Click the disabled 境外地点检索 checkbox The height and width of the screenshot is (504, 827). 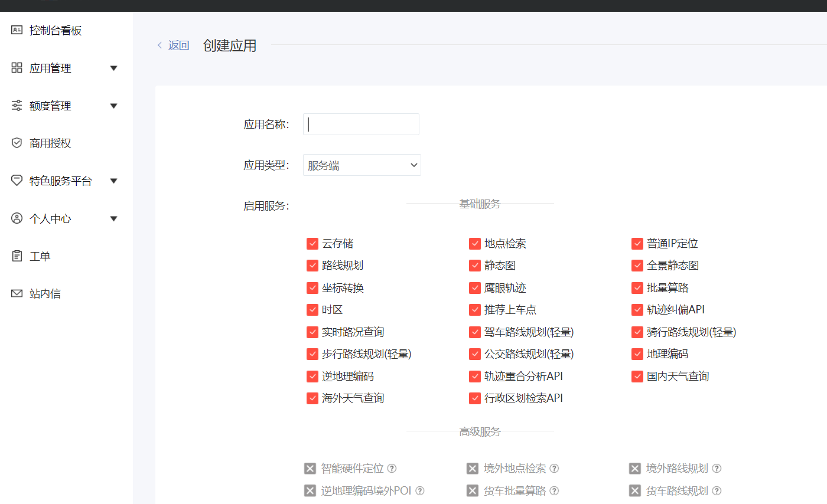pos(473,469)
